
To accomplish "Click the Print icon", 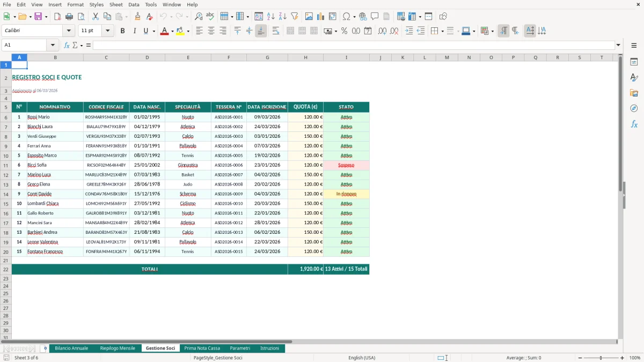I will tap(69, 17).
